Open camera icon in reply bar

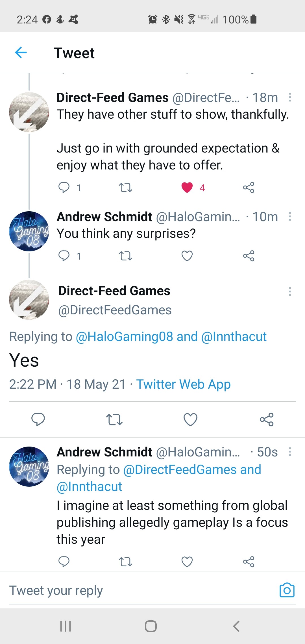coord(287,590)
